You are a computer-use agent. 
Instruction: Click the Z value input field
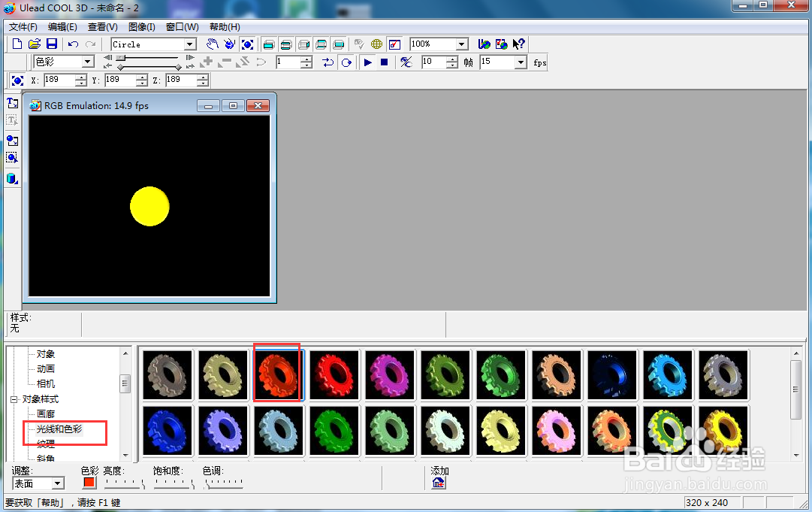click(x=181, y=80)
